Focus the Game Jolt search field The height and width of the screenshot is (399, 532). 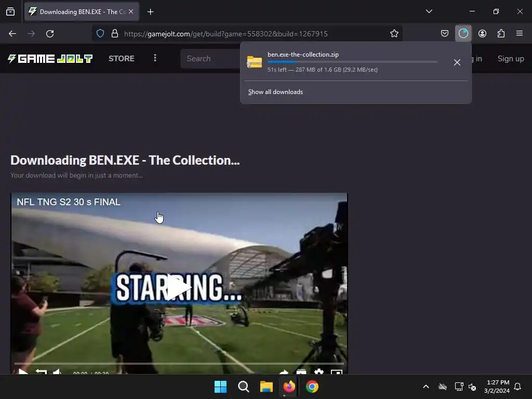(x=211, y=59)
